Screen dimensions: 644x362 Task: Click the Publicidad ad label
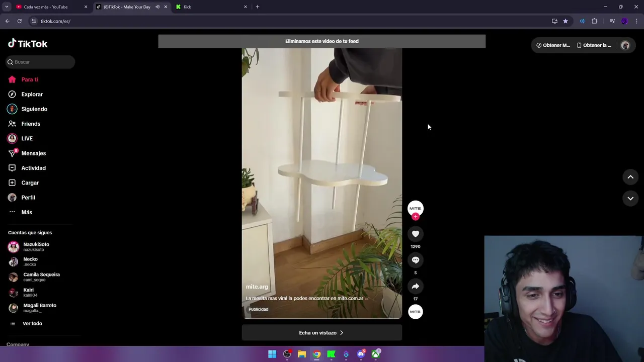pyautogui.click(x=258, y=309)
